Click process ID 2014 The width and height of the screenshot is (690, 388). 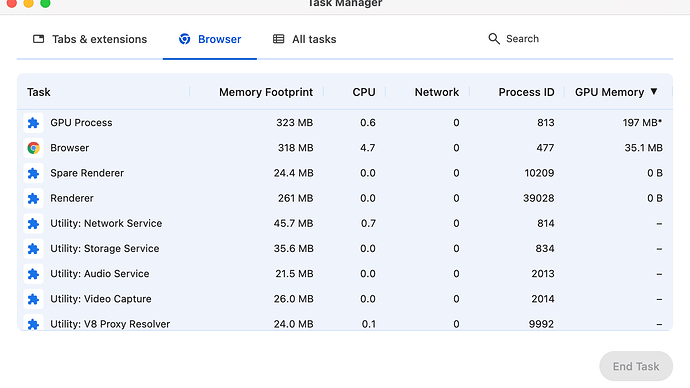(543, 299)
